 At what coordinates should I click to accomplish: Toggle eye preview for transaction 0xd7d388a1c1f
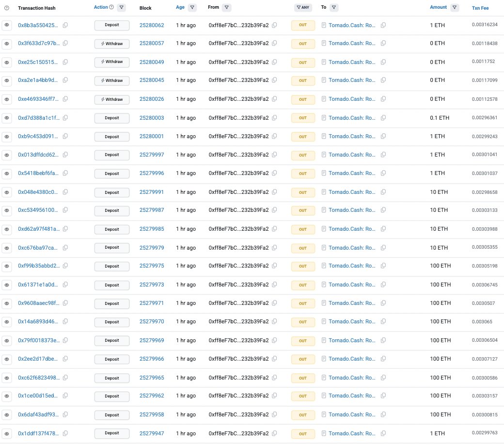(x=7, y=118)
